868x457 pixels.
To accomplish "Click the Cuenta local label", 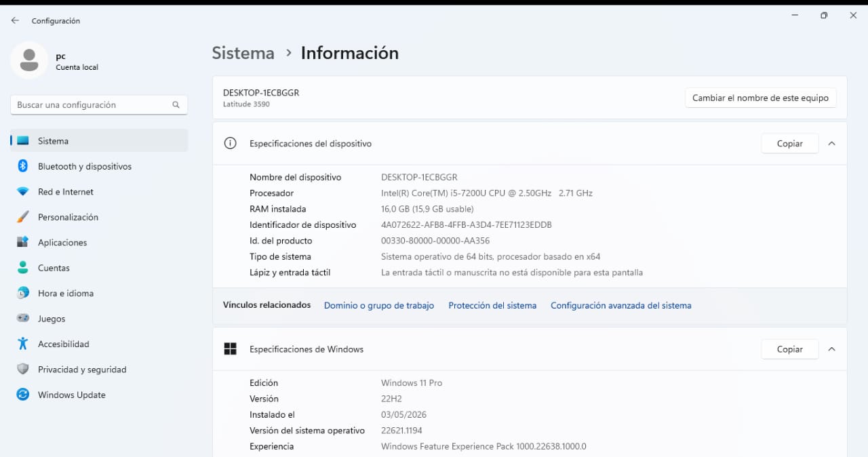I will pos(77,67).
